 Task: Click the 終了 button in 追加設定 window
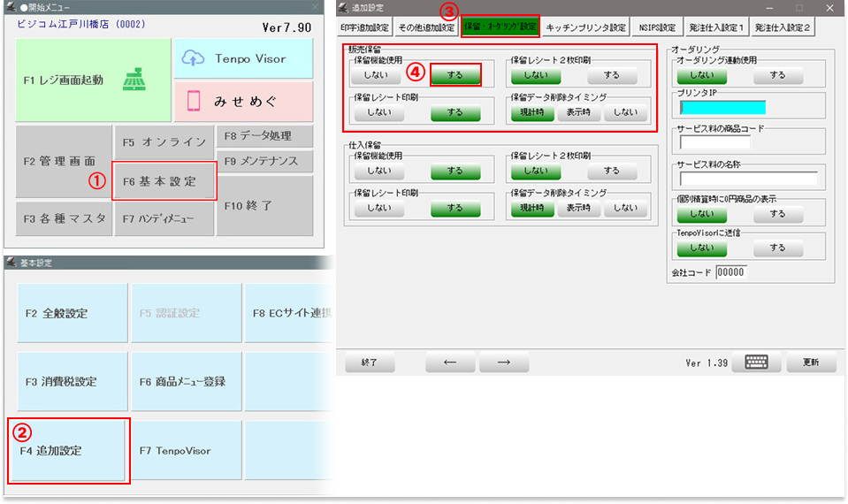tap(370, 363)
